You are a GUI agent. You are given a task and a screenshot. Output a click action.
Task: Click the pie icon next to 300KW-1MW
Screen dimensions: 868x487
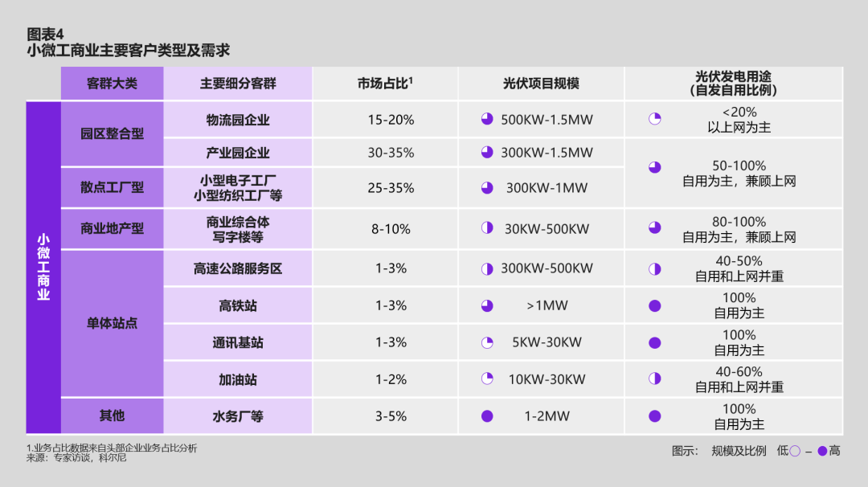tap(487, 187)
